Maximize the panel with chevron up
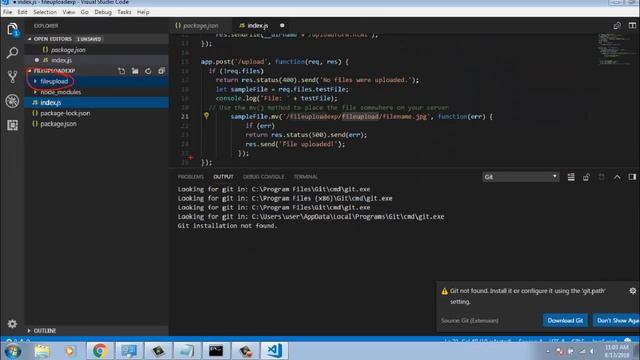Image resolution: width=640 pixels, height=360 pixels. (x=617, y=177)
